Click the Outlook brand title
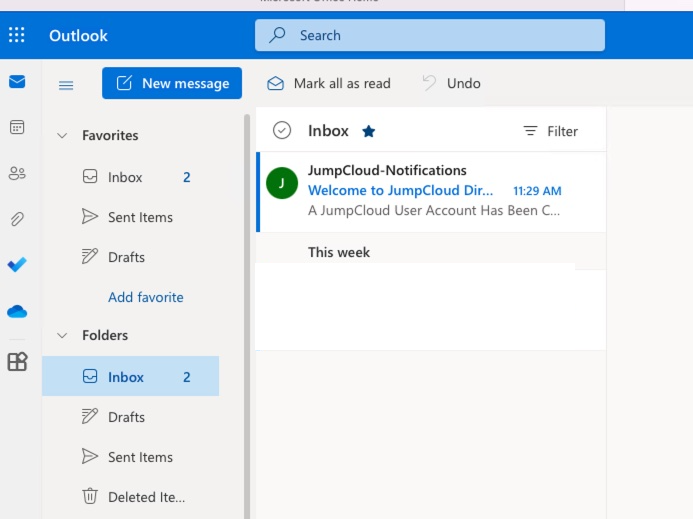 78,35
